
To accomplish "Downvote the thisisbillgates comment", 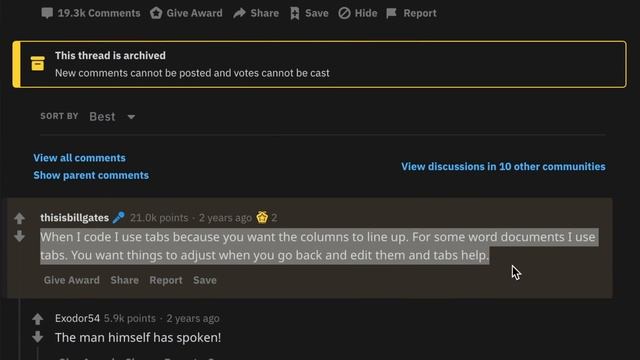I will point(19,236).
